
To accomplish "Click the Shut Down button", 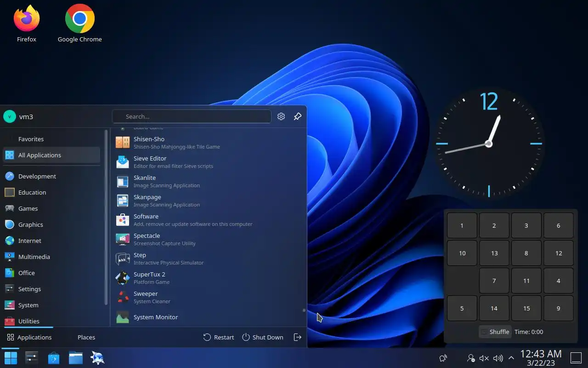I will [263, 337].
